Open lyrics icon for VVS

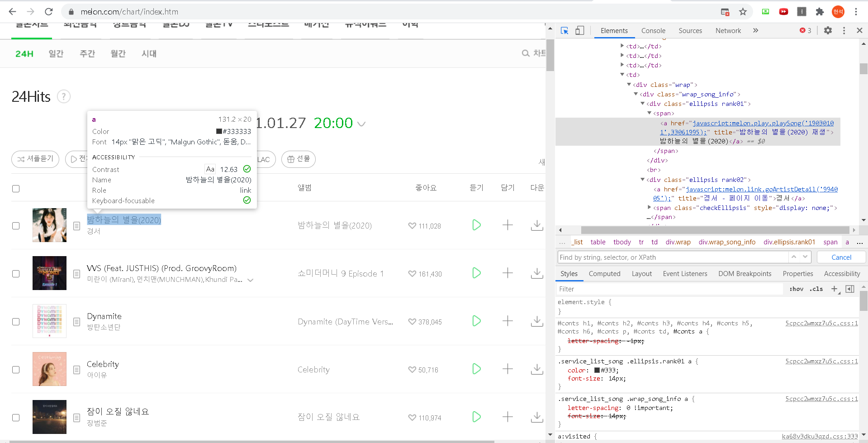tap(77, 274)
